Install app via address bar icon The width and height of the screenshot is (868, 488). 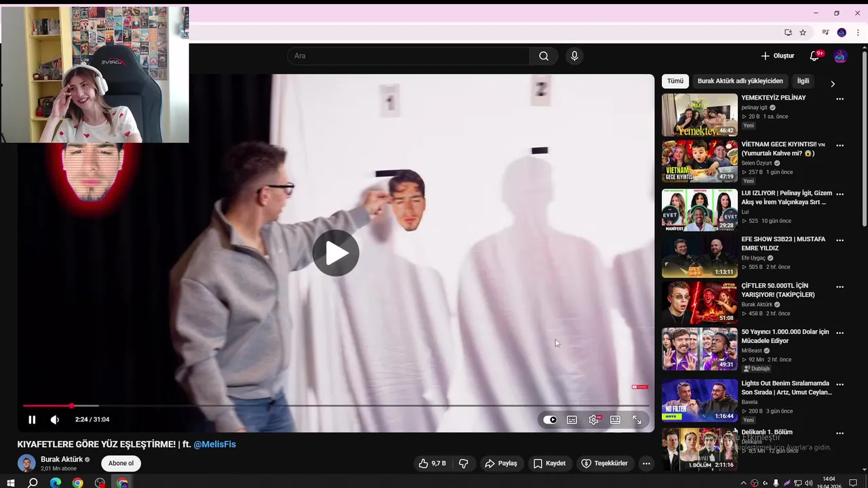click(788, 33)
